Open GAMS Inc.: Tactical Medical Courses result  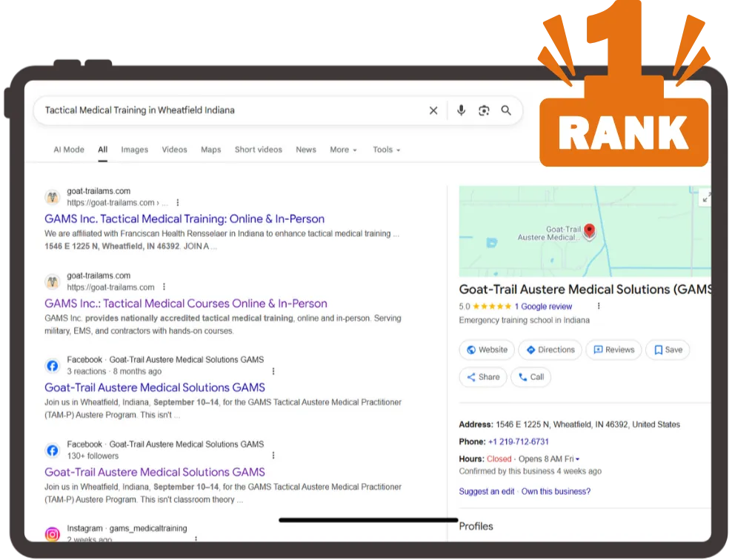pyautogui.click(x=186, y=304)
